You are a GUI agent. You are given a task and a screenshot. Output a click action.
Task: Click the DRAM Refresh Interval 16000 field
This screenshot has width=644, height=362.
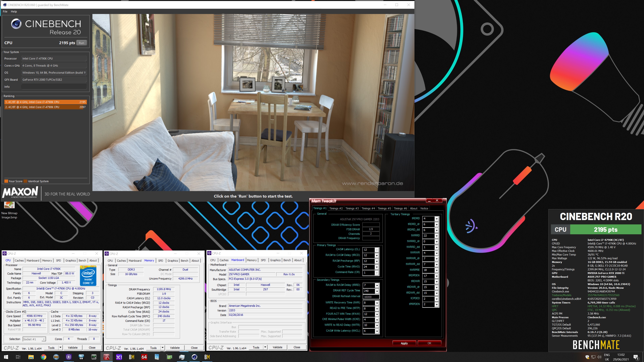[x=371, y=297]
